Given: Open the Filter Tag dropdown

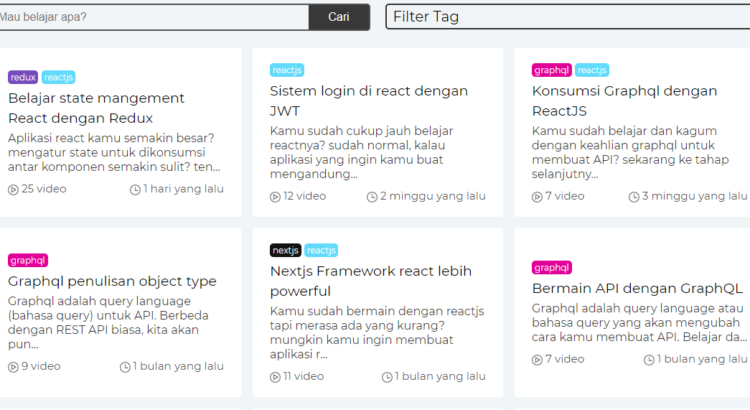Looking at the screenshot, I should pyautogui.click(x=567, y=17).
